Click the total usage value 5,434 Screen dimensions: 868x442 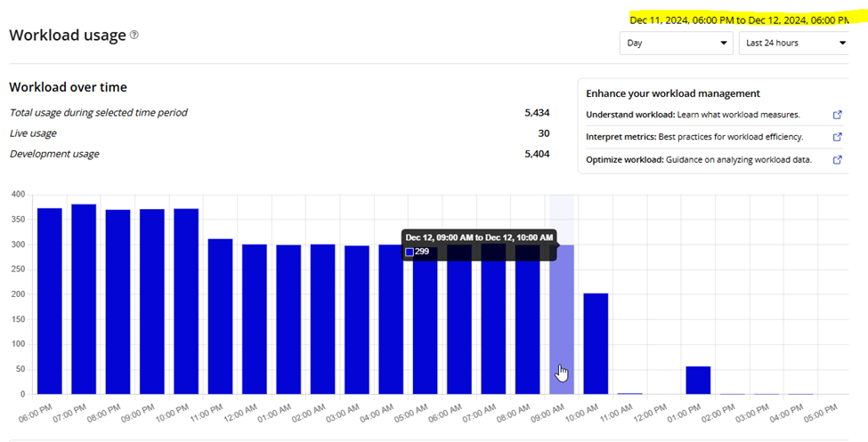point(537,112)
